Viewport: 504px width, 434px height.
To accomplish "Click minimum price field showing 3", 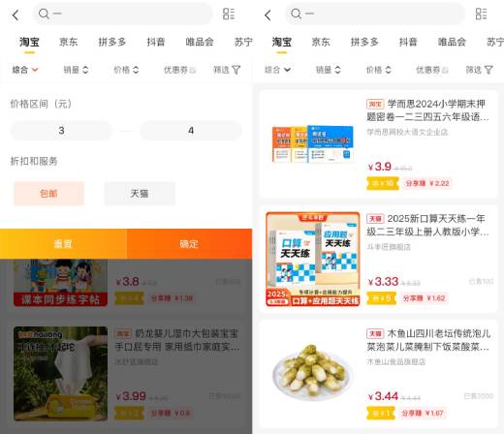I will tap(61, 131).
